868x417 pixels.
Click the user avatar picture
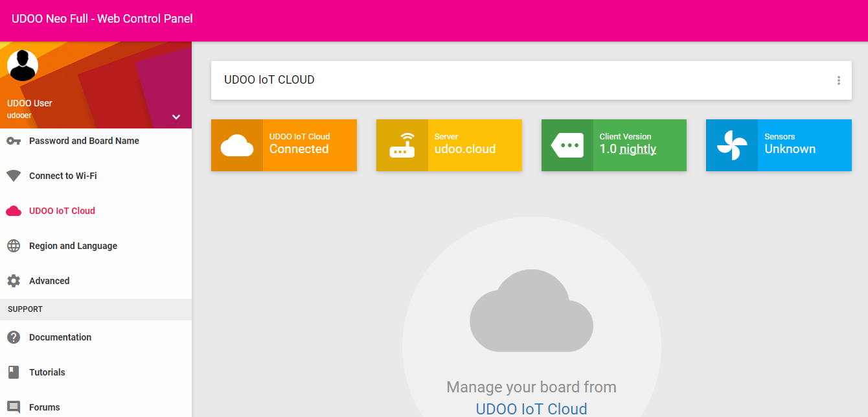[23, 65]
